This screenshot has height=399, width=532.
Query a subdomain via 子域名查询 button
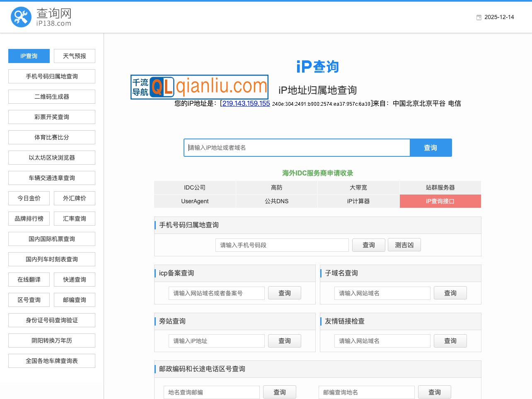point(450,293)
